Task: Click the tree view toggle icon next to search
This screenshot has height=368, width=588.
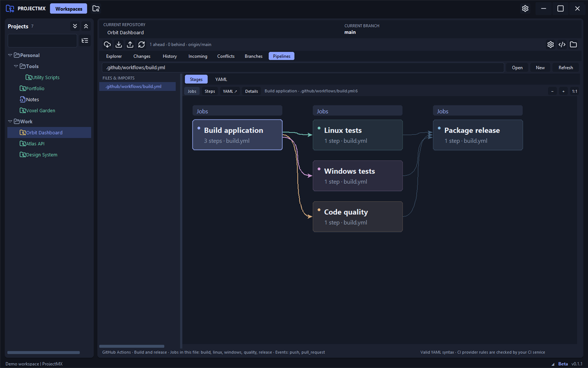Action: (85, 41)
